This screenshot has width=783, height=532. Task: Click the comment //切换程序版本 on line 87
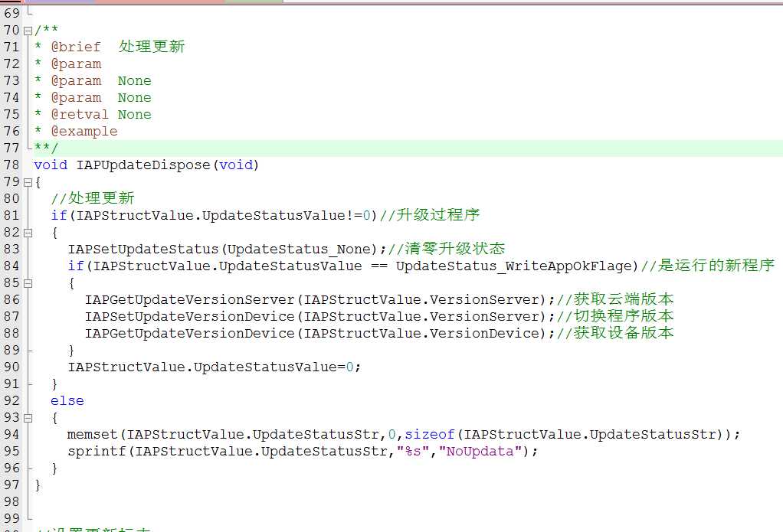[616, 316]
